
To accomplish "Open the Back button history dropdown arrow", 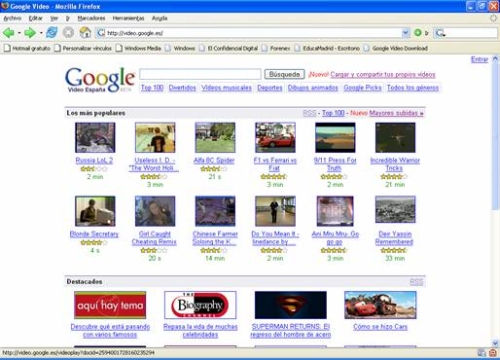I will [x=19, y=33].
